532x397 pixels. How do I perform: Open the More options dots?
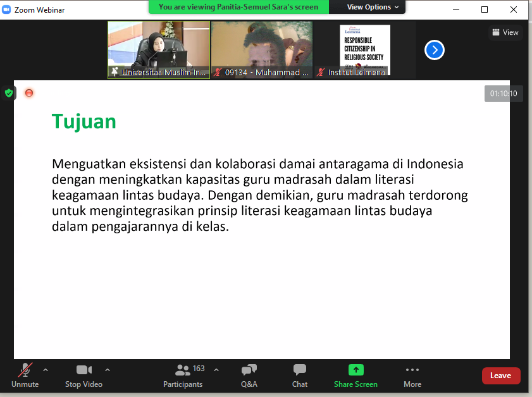(x=412, y=370)
